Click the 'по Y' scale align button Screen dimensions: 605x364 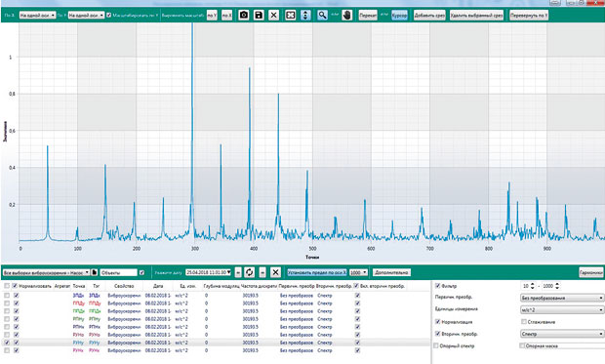pyautogui.click(x=212, y=16)
